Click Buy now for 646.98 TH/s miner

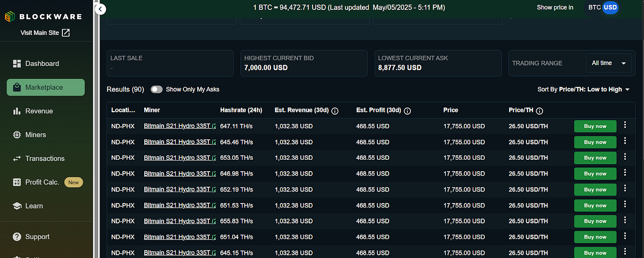[595, 173]
